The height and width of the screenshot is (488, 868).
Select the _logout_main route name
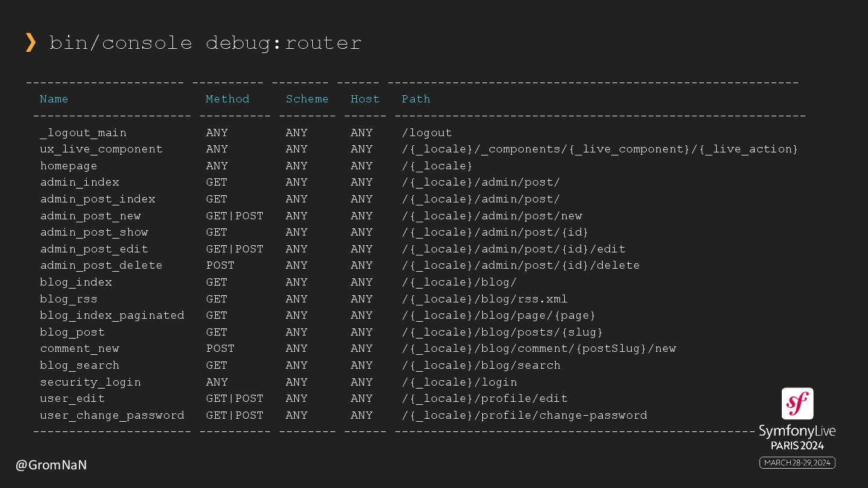tap(83, 133)
